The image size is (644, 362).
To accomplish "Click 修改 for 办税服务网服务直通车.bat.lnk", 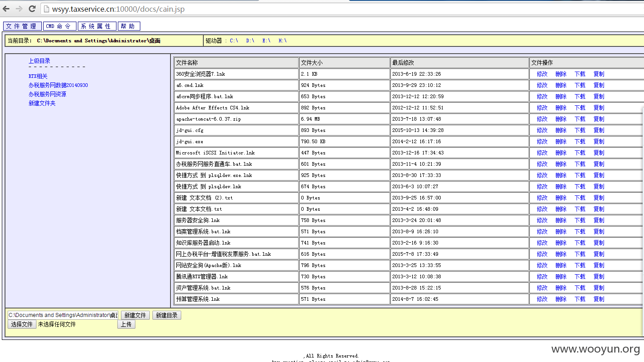I will 542,164.
